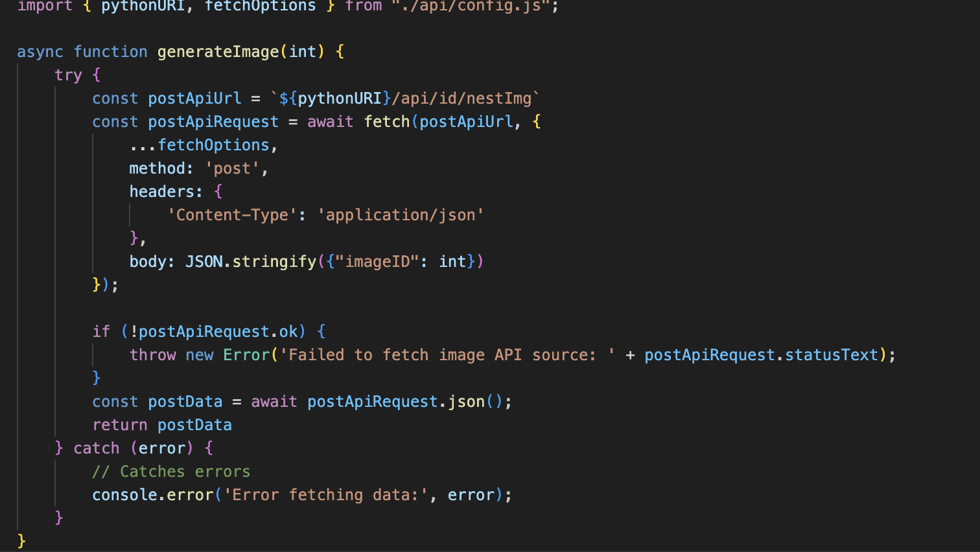980x552 pixels.
Task: Click postData after the return keyword
Action: [x=194, y=425]
